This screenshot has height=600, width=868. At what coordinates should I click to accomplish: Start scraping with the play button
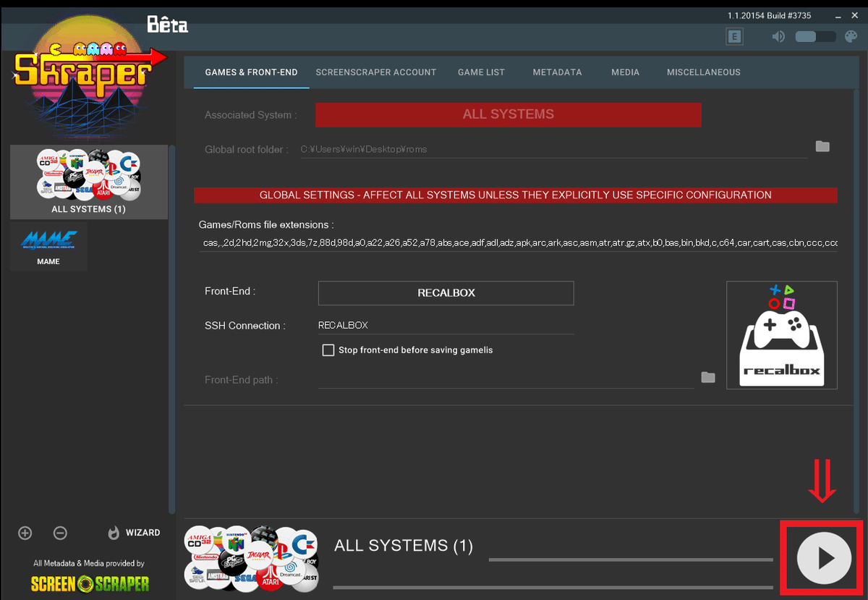pyautogui.click(x=824, y=559)
